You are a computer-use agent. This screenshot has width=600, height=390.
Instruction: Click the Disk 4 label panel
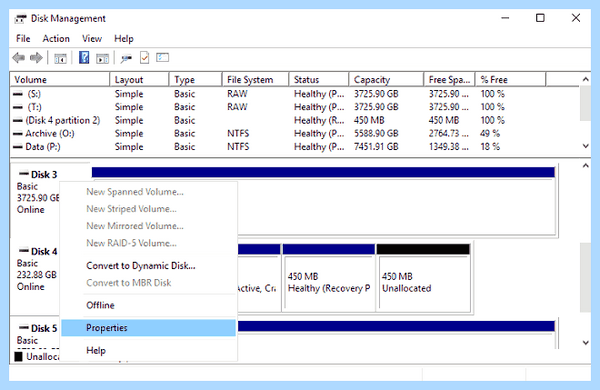[36, 277]
